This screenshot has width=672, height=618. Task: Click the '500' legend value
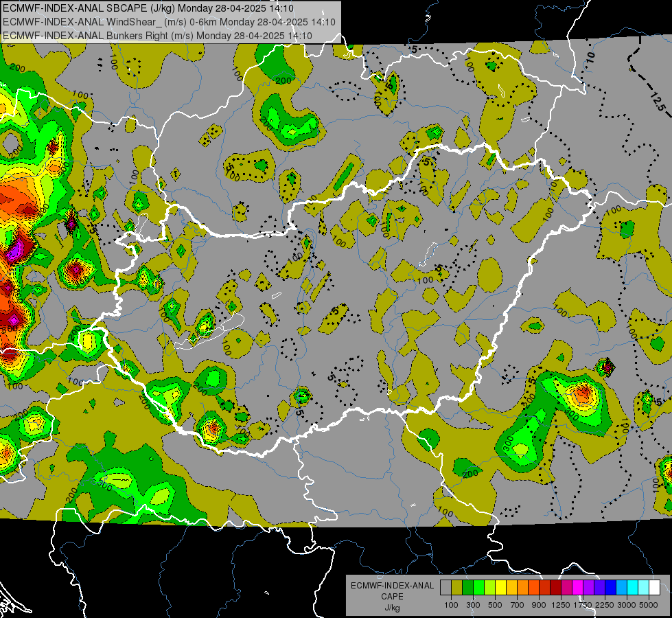click(x=495, y=605)
